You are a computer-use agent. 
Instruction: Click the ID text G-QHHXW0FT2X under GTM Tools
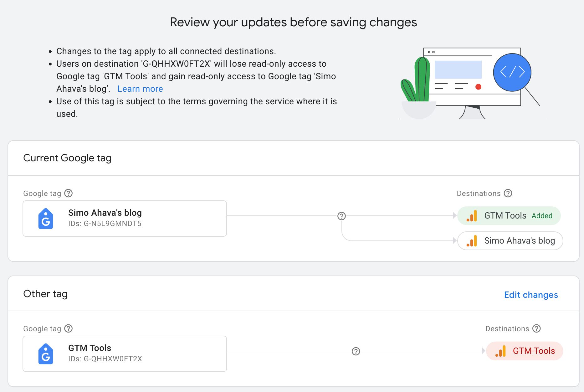click(x=113, y=359)
